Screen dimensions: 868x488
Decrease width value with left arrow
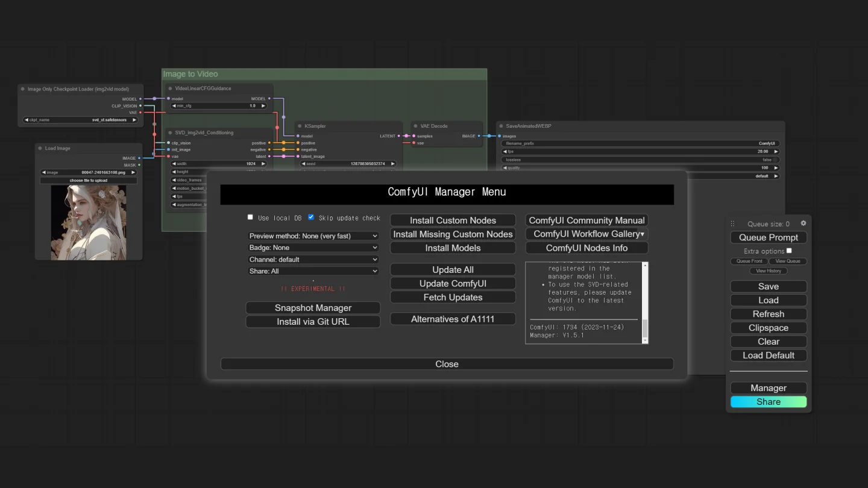pyautogui.click(x=174, y=164)
